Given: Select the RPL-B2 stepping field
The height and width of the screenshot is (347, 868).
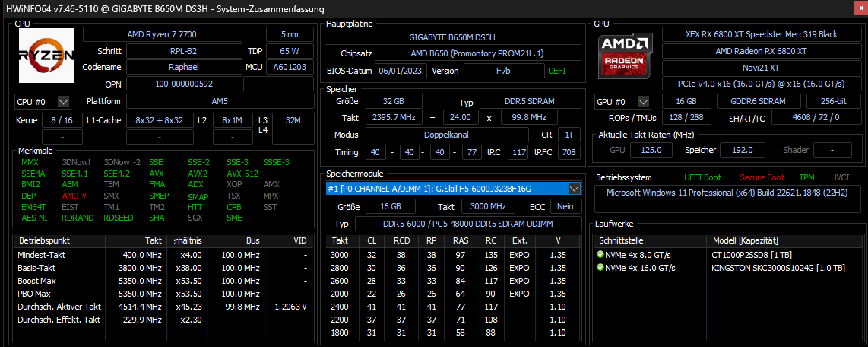Looking at the screenshot, I should coord(184,52).
